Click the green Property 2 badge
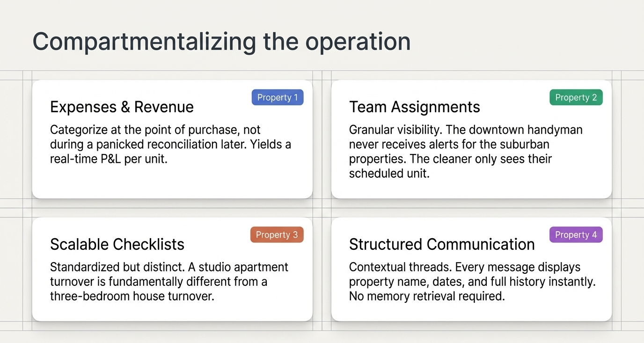 pyautogui.click(x=576, y=97)
